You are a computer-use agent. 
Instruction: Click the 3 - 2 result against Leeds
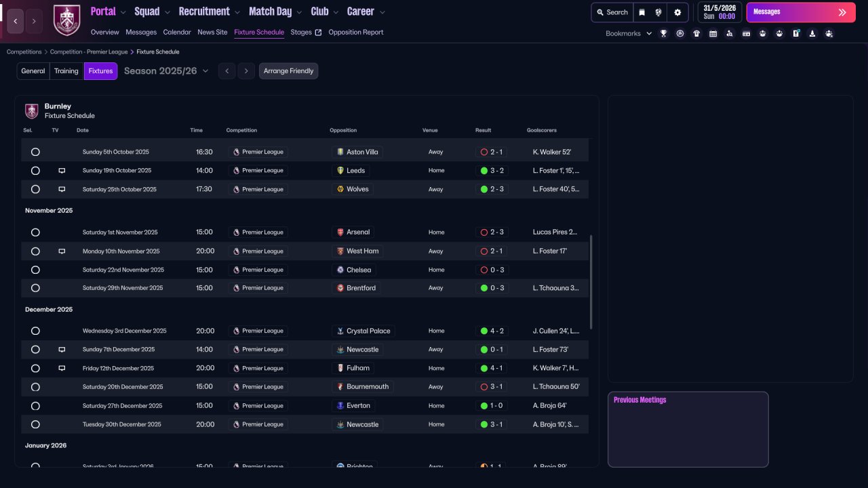[x=493, y=171]
